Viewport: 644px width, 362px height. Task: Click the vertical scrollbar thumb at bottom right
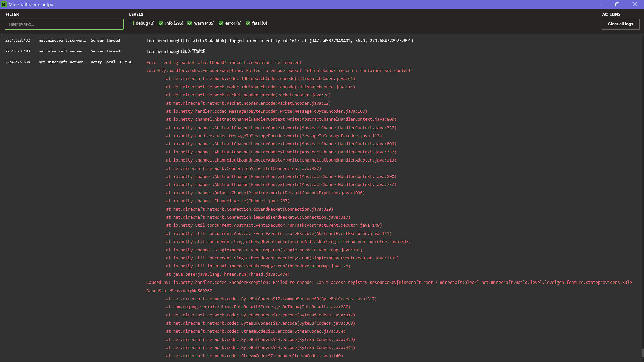click(643, 353)
